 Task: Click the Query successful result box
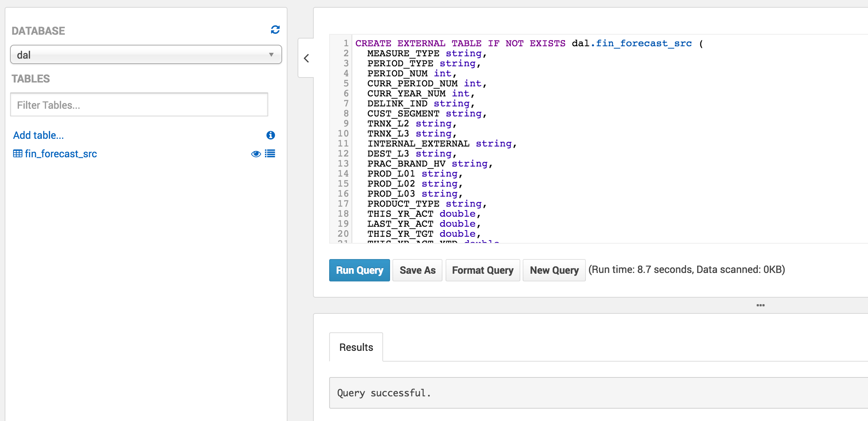coord(597,393)
